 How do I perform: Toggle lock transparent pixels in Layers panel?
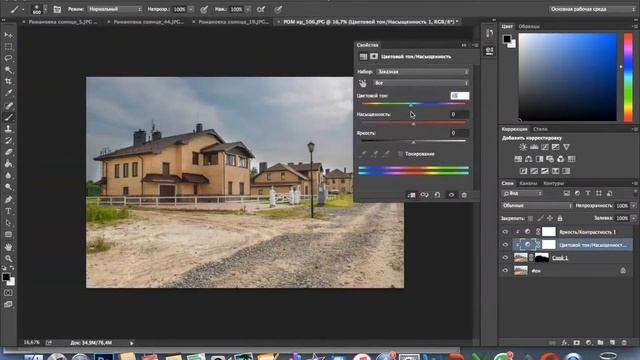(x=530, y=218)
